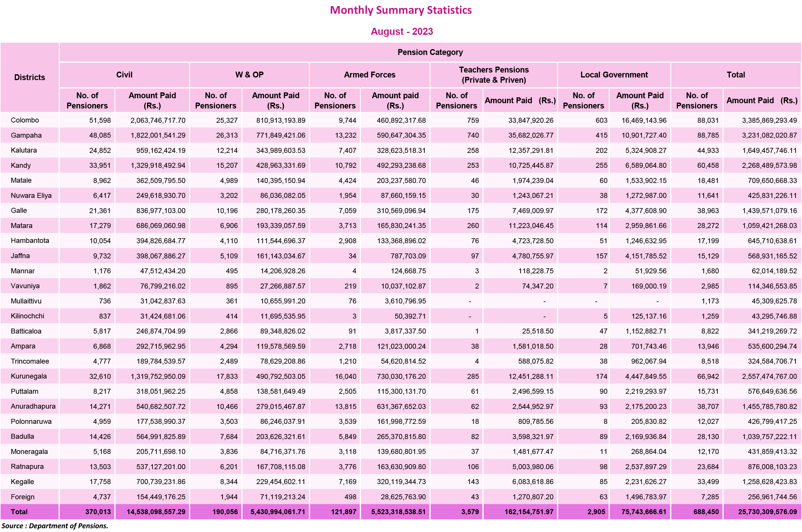This screenshot has width=802, height=532.
Task: Click the 'Mannar' district name
Action: click(23, 271)
